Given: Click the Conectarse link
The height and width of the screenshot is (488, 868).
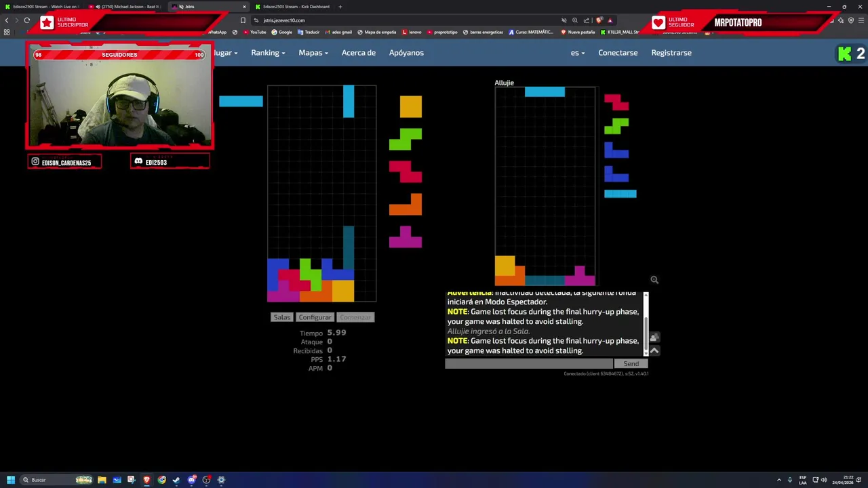Looking at the screenshot, I should [x=618, y=53].
